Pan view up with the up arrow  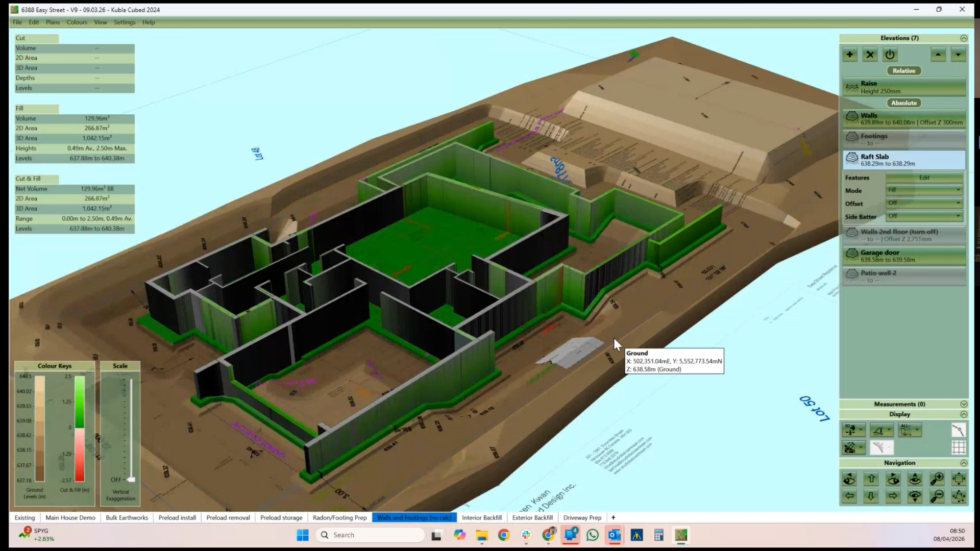pyautogui.click(x=871, y=479)
